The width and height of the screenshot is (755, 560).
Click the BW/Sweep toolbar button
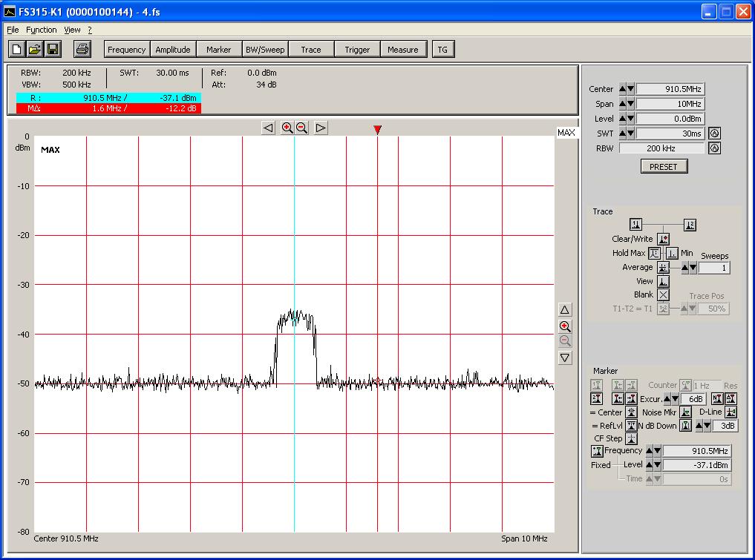(264, 50)
